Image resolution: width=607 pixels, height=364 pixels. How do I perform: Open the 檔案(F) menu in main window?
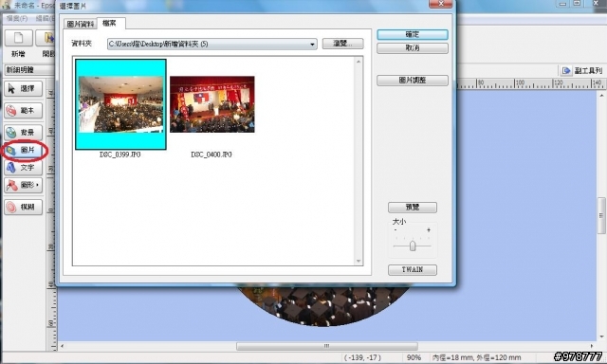pyautogui.click(x=17, y=18)
